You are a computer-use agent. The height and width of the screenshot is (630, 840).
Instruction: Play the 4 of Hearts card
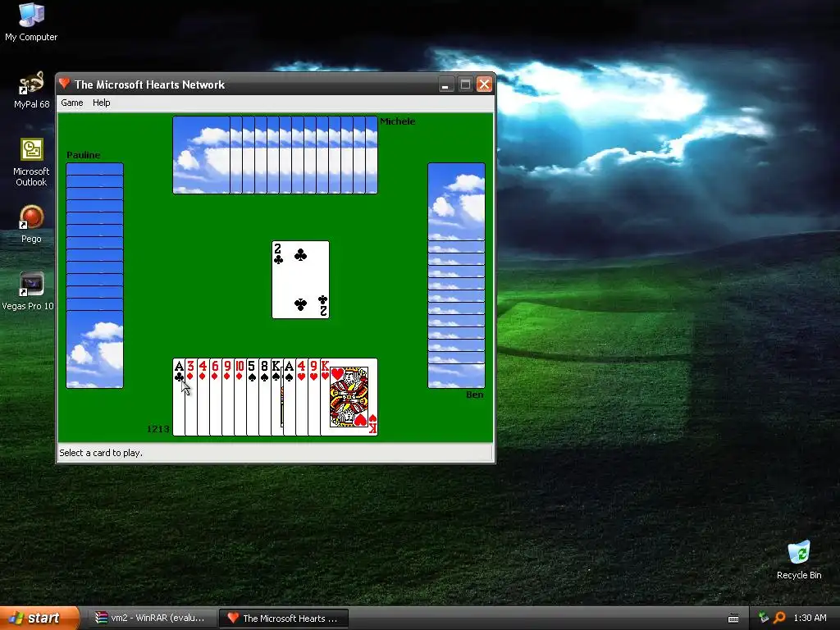(302, 397)
